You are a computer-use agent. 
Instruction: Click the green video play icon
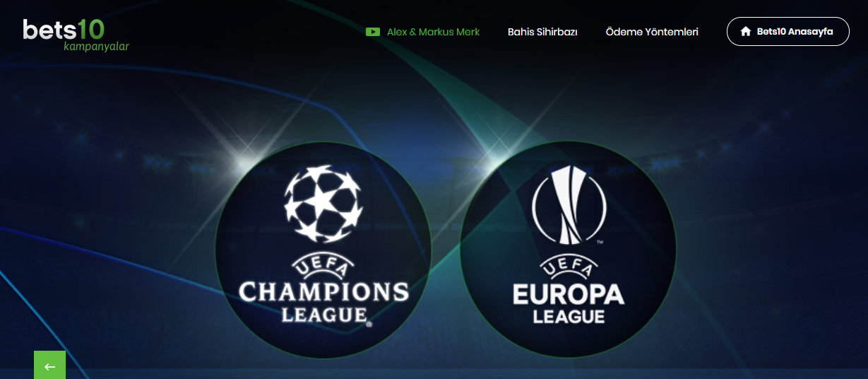373,32
